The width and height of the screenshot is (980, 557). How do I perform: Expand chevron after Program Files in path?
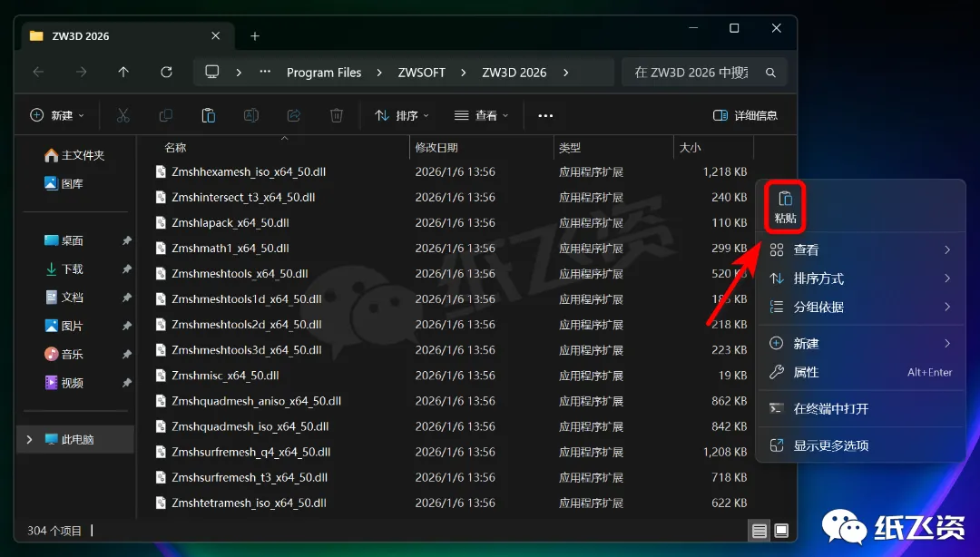tap(379, 73)
